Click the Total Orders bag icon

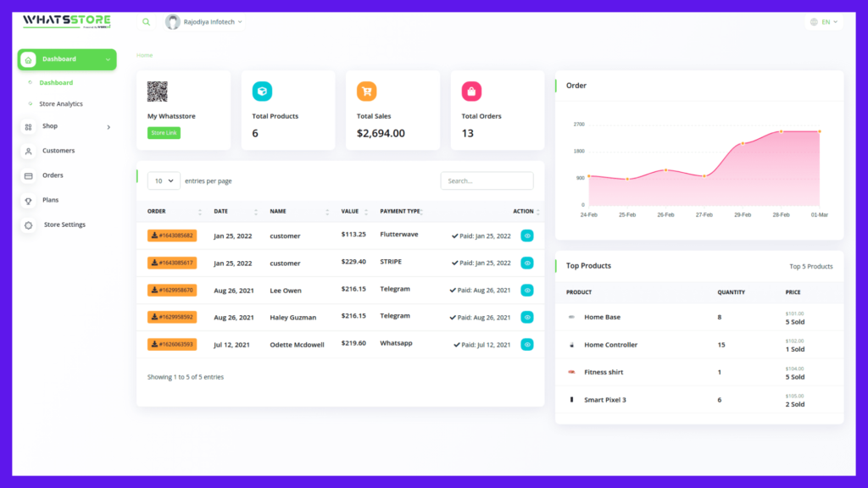471,91
